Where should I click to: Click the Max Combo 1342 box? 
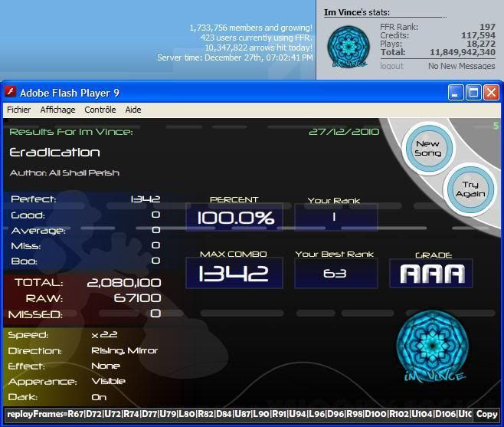[234, 273]
